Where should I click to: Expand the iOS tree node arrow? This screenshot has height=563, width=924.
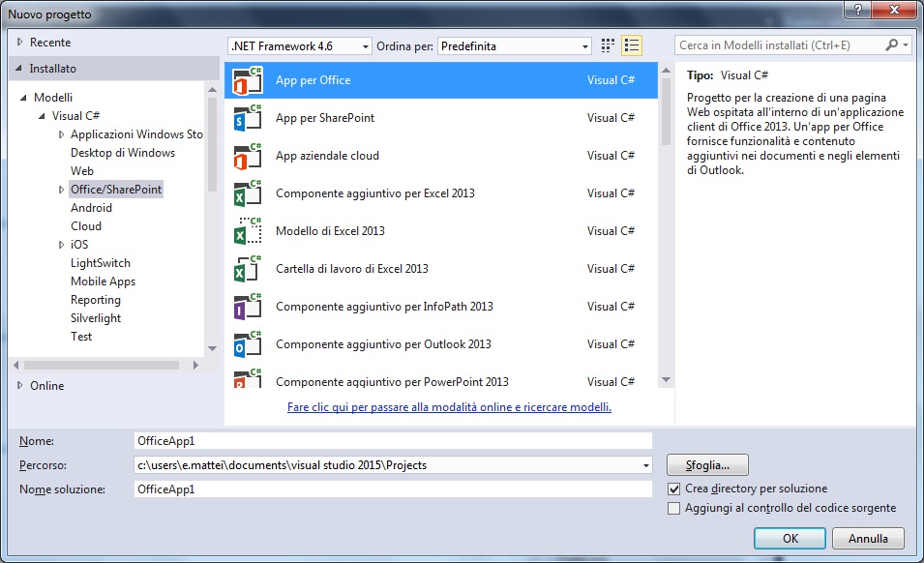(x=61, y=245)
